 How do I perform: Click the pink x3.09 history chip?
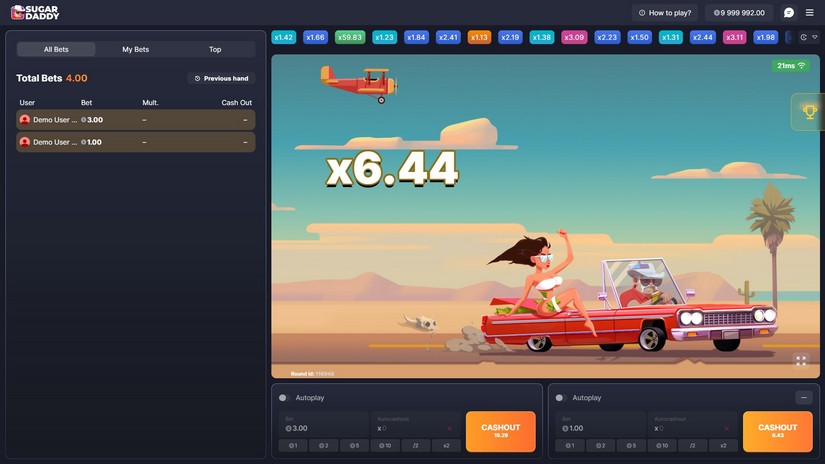[574, 37]
